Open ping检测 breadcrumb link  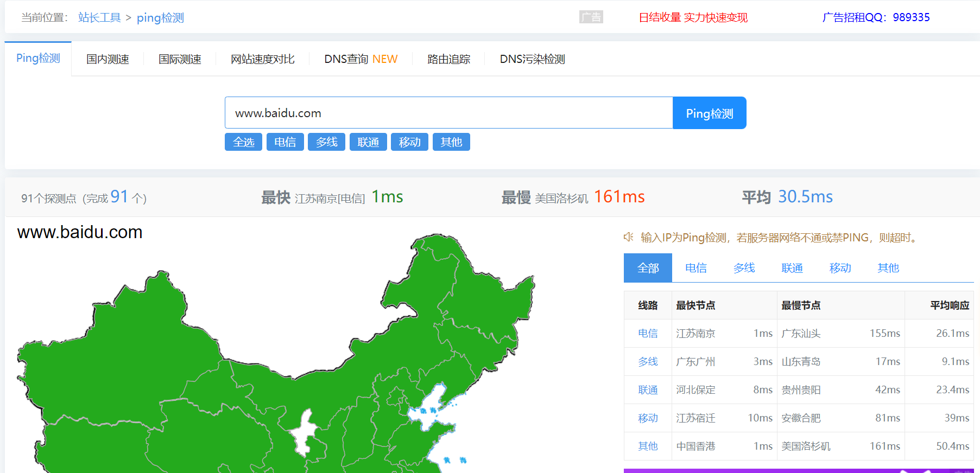coord(160,17)
